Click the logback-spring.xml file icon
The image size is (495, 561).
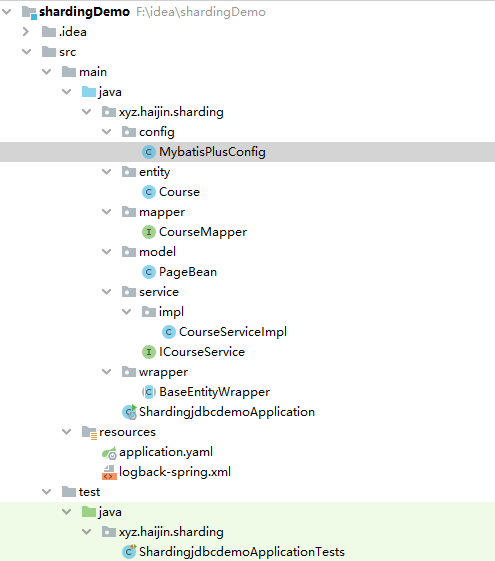pyautogui.click(x=109, y=473)
